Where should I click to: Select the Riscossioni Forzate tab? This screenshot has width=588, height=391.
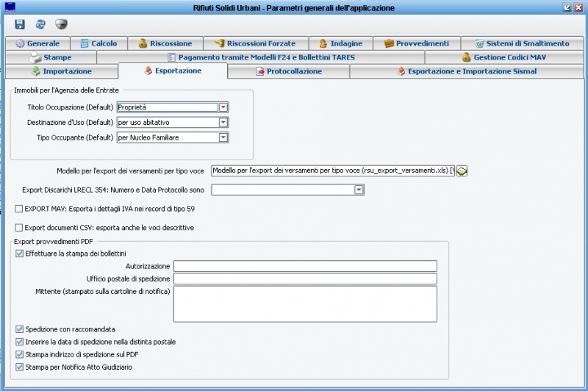tap(256, 43)
